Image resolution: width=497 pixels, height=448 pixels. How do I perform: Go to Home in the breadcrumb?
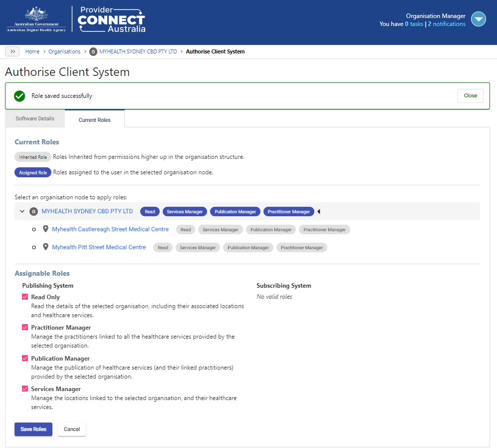click(32, 51)
